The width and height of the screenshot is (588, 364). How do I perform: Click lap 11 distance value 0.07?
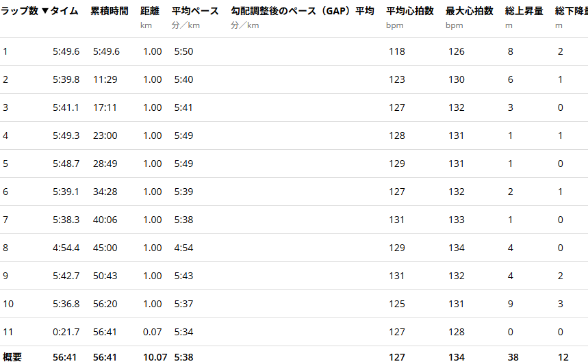click(x=153, y=332)
